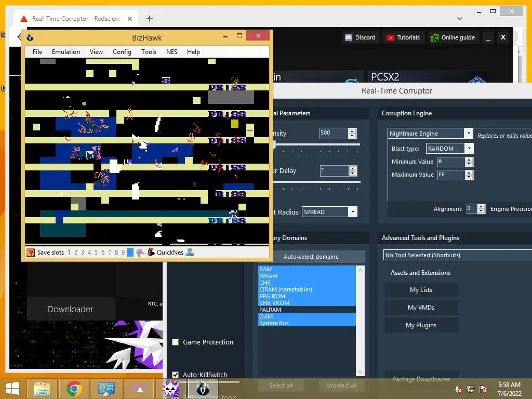Click the My Lists button
This screenshot has width=532, height=399.
421,290
